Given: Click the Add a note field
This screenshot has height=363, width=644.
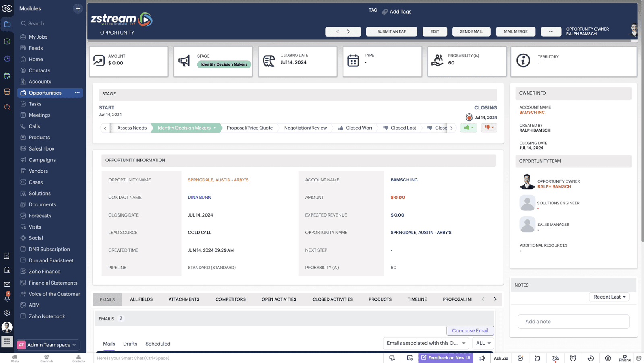Looking at the screenshot, I should (x=573, y=322).
